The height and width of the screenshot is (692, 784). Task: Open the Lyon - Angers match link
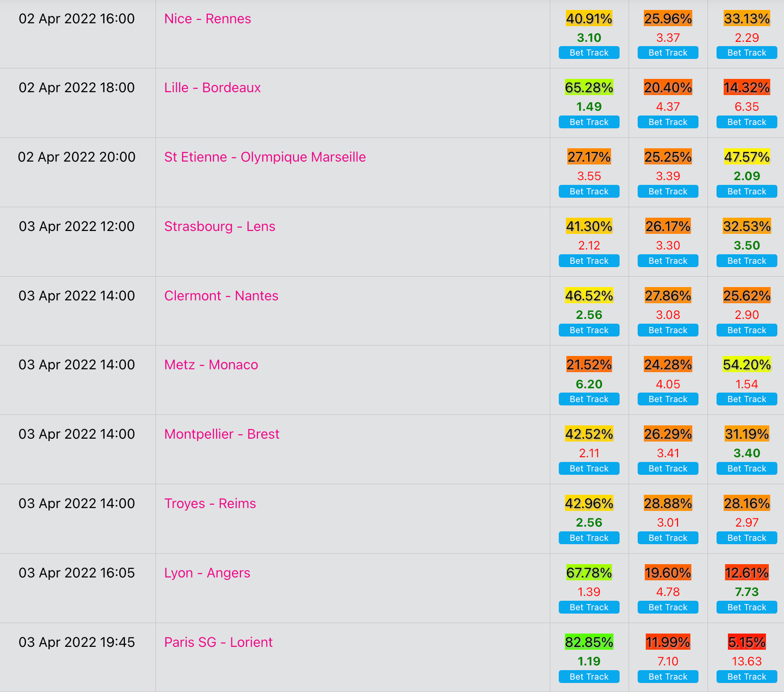coord(207,573)
